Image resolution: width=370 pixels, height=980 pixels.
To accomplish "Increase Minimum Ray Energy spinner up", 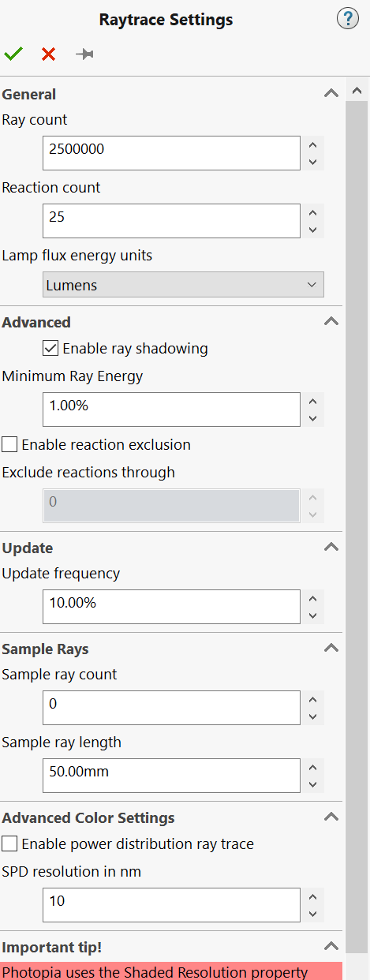I will [x=313, y=402].
